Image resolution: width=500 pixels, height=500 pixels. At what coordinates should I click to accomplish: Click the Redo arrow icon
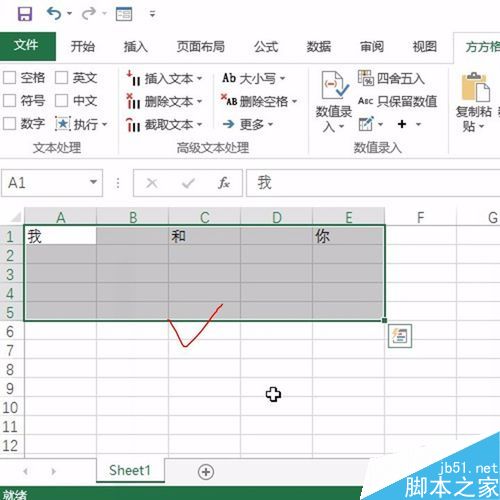click(x=89, y=14)
